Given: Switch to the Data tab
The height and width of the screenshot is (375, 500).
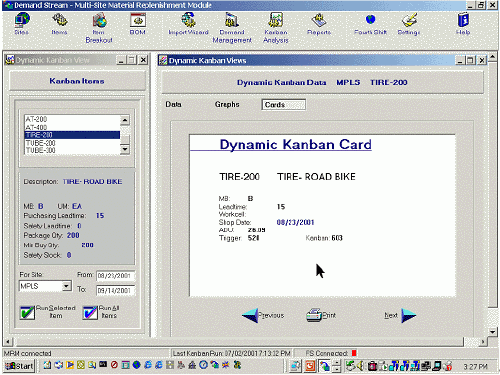Looking at the screenshot, I should [173, 104].
